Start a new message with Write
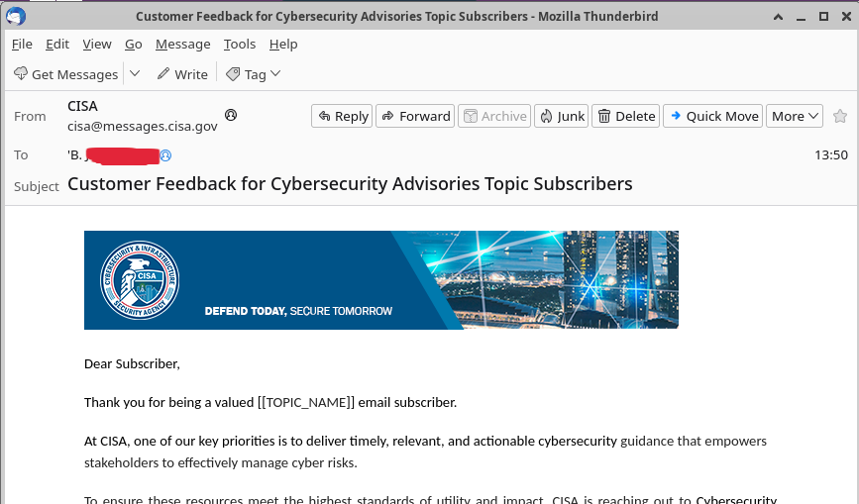Image resolution: width=859 pixels, height=504 pixels. [x=182, y=74]
